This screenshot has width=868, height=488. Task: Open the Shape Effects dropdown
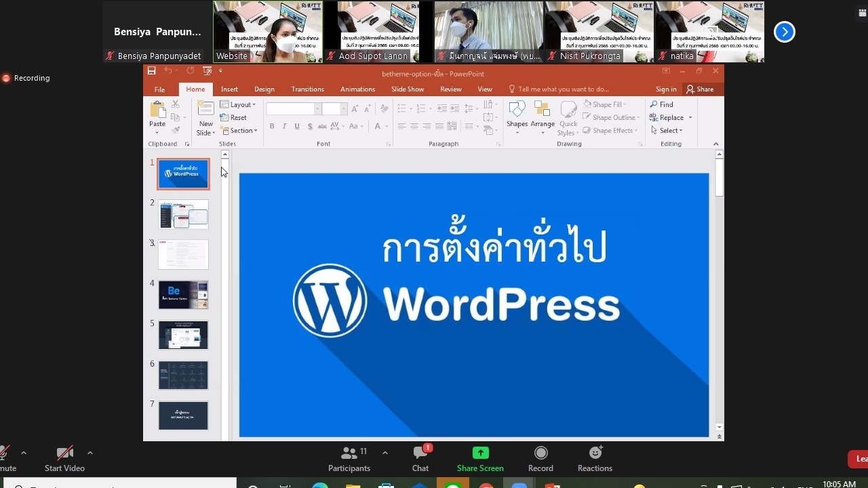tap(610, 131)
